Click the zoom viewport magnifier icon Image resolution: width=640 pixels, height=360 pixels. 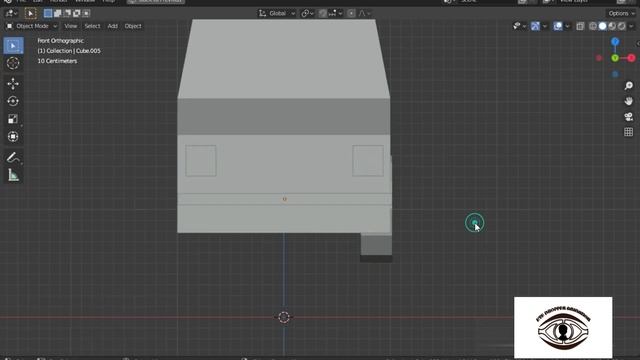point(629,85)
